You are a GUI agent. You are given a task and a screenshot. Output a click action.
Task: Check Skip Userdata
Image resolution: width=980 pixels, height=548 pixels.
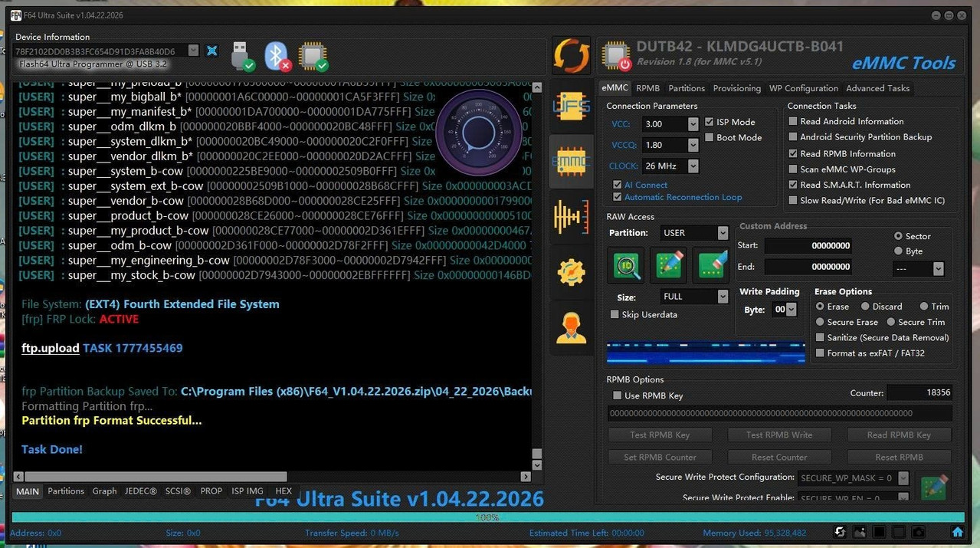point(615,314)
